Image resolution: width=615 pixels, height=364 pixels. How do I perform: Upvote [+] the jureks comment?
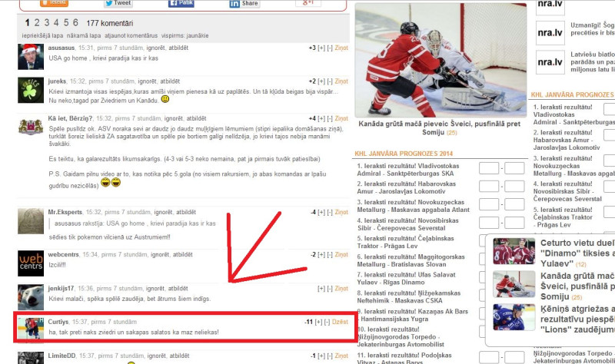[x=321, y=81]
